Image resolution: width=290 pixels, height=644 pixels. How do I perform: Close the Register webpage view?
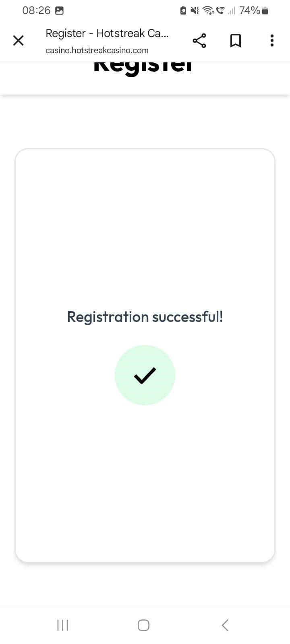[x=18, y=40]
